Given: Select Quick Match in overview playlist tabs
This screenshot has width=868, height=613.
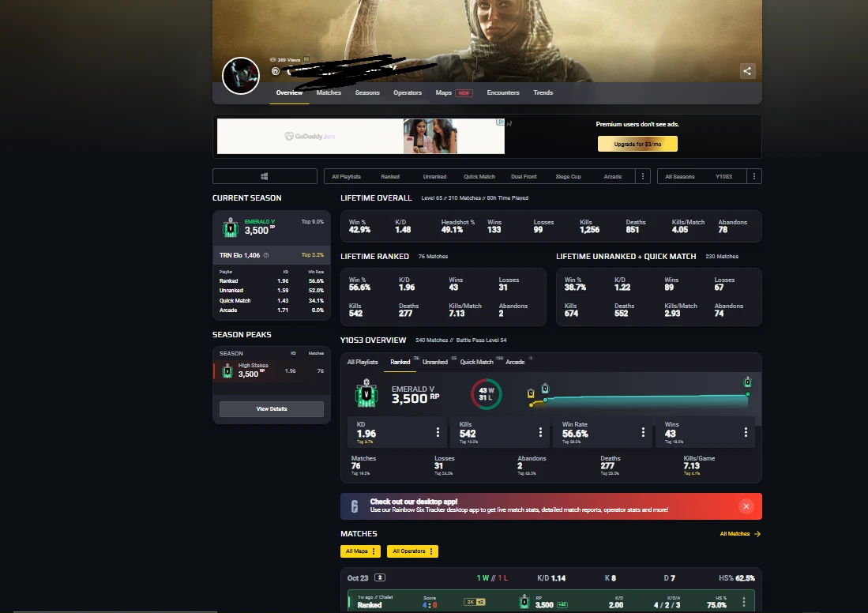Looking at the screenshot, I should (x=477, y=362).
